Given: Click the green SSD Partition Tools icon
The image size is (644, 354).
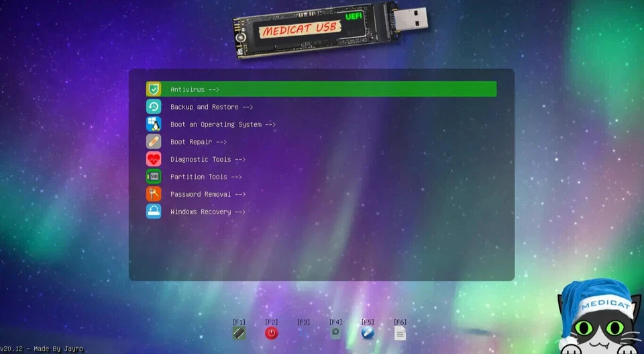Looking at the screenshot, I should point(154,177).
